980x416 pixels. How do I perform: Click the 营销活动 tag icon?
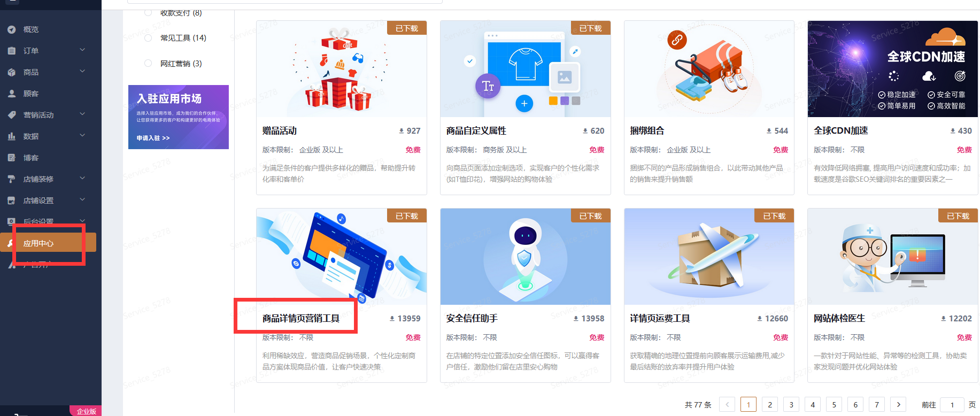pos(12,115)
